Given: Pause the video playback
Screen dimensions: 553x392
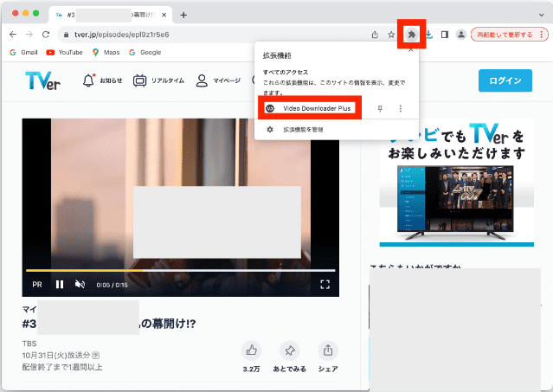Looking at the screenshot, I should coord(60,285).
